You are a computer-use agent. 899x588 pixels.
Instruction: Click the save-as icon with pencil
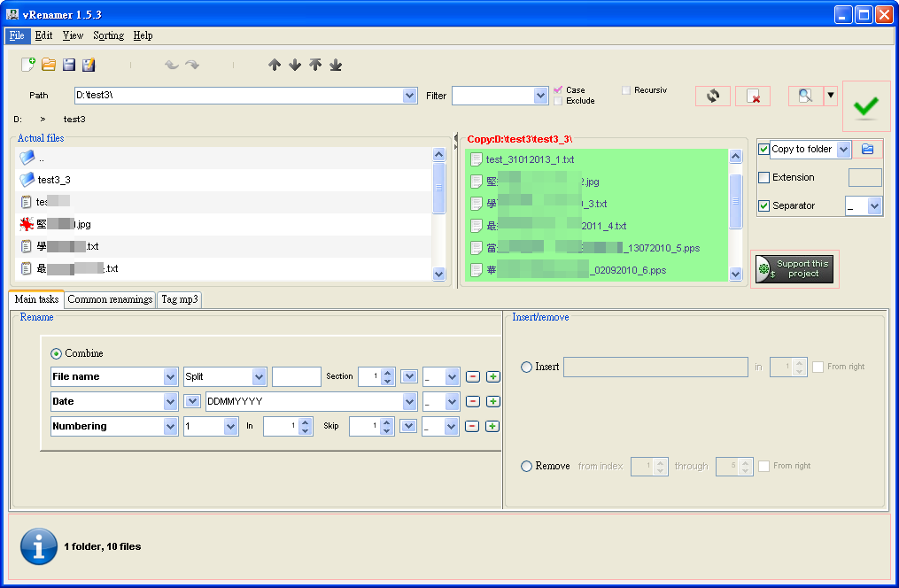coord(89,65)
